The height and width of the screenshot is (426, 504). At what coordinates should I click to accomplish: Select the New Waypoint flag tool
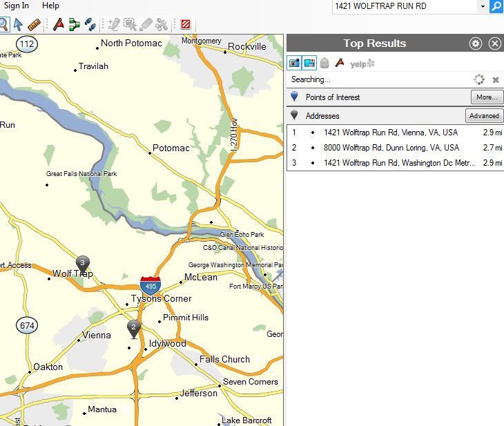click(59, 24)
